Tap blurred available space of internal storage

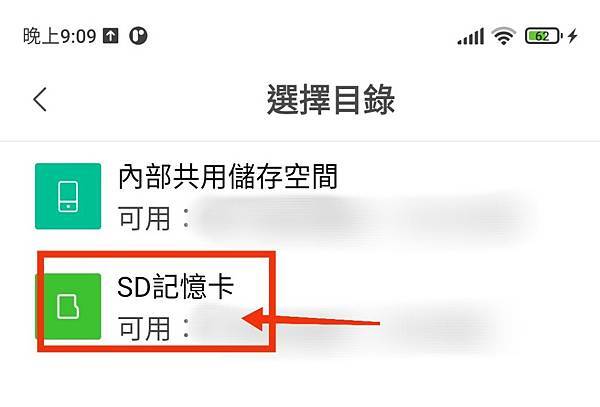pos(365,217)
